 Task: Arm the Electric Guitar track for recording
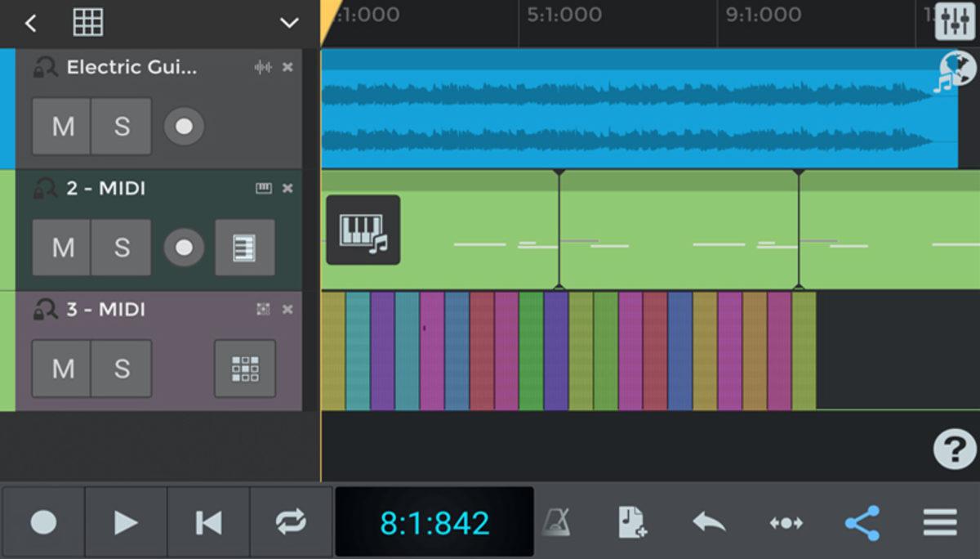[x=183, y=126]
